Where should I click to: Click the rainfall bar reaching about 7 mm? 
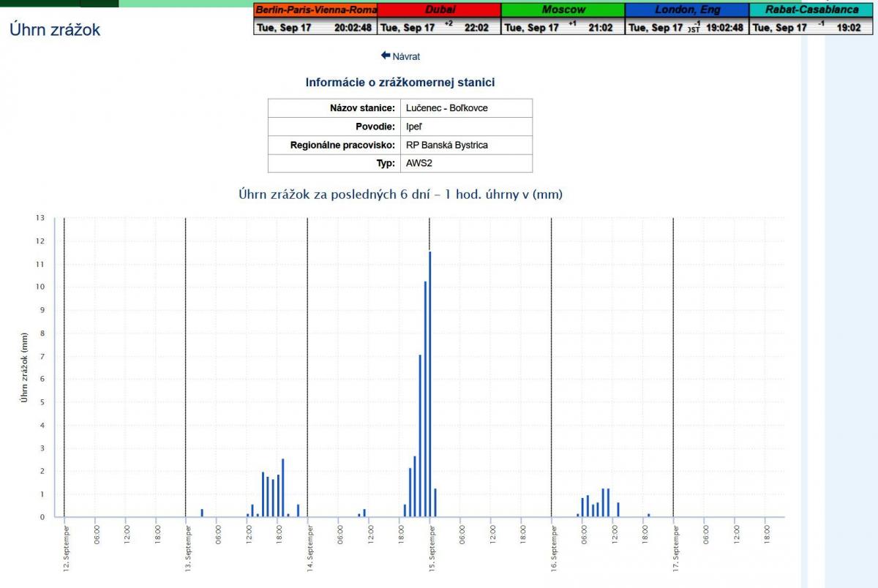(420, 435)
